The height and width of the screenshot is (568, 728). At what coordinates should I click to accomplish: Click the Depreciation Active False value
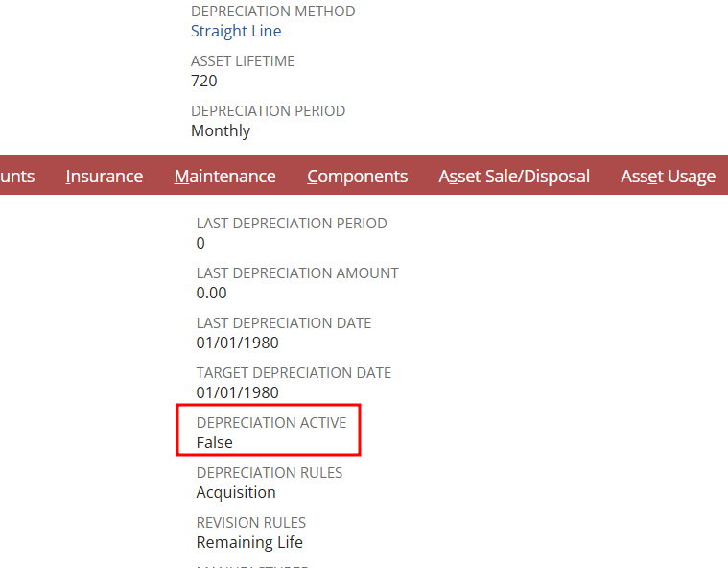pos(215,442)
